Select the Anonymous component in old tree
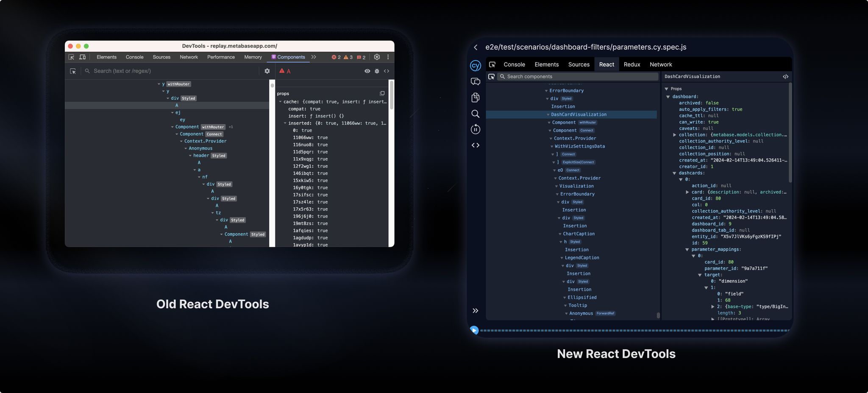 200,148
